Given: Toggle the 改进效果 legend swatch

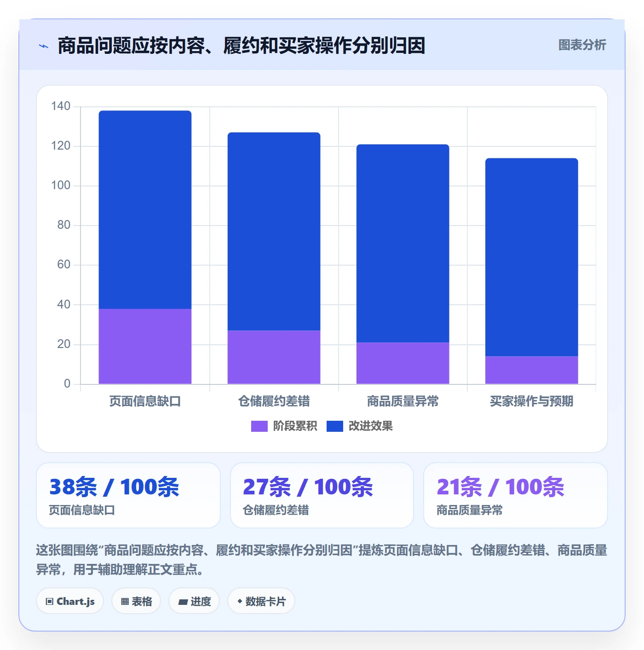Looking at the screenshot, I should (x=335, y=426).
